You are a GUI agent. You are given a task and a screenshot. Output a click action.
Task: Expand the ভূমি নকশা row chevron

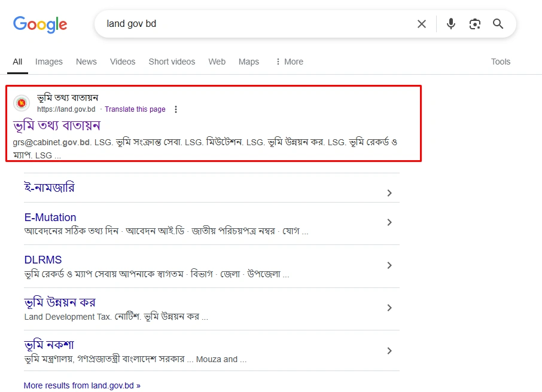(389, 351)
